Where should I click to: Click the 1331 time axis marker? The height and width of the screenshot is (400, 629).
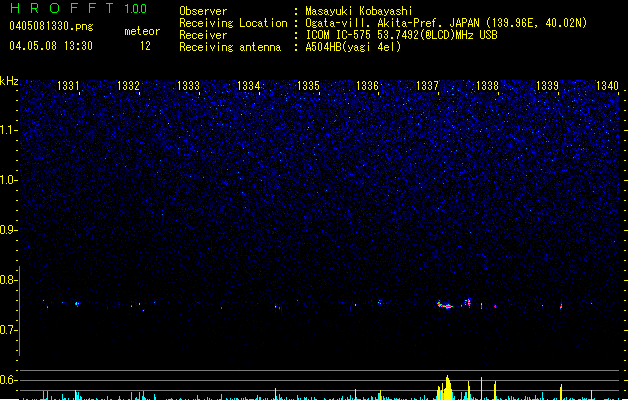point(68,86)
